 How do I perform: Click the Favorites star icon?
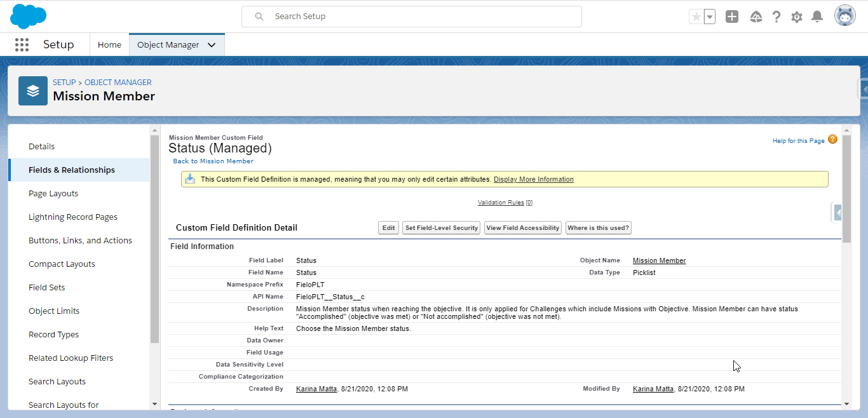coord(696,17)
